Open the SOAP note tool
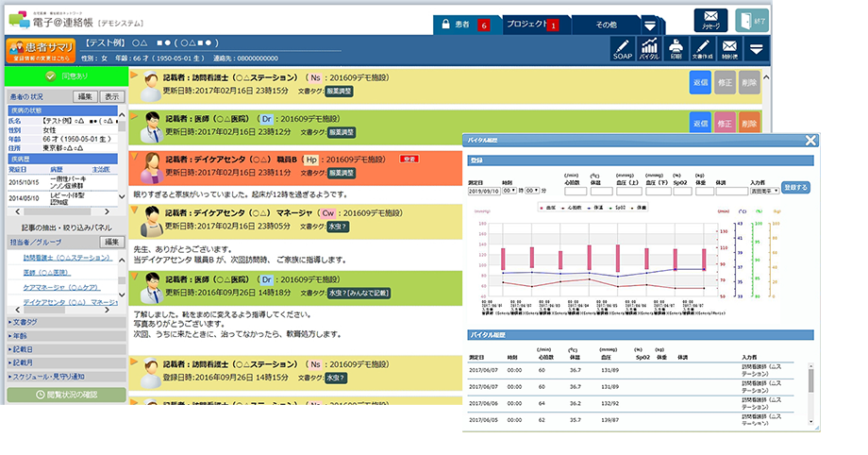Screen dimensions: 868x455 click(622, 49)
